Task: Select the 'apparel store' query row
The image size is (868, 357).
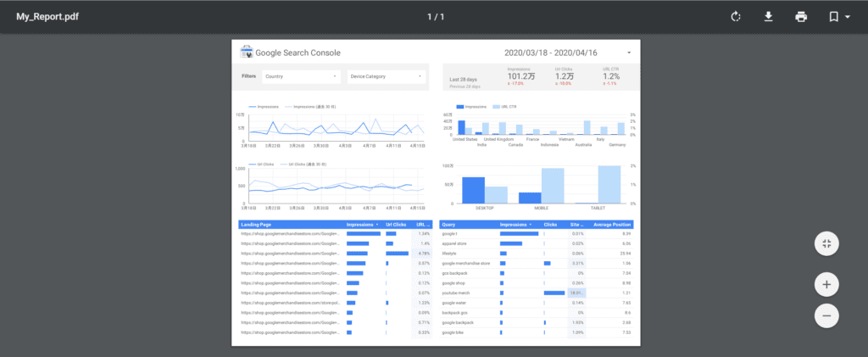Action: pos(537,243)
